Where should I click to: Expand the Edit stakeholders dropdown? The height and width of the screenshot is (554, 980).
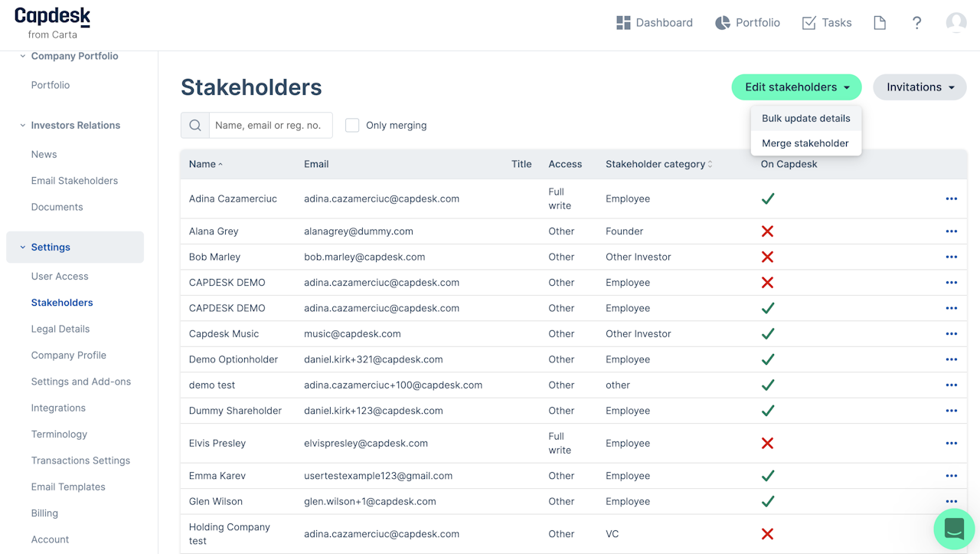796,87
